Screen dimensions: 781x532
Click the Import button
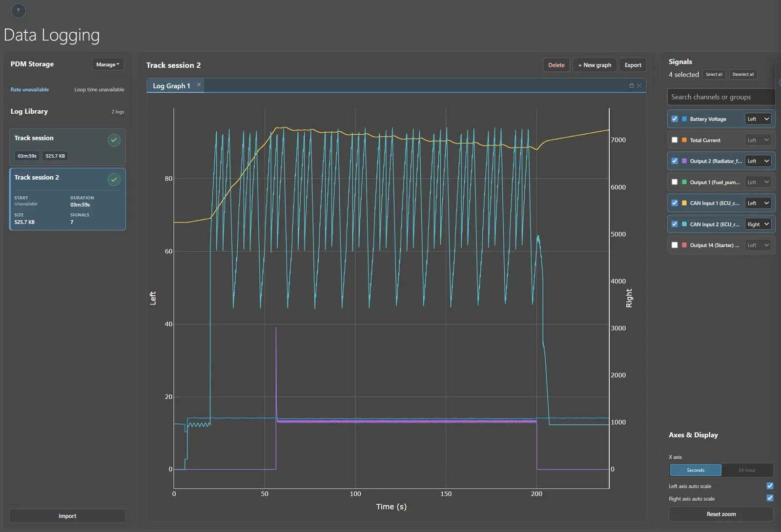coord(67,516)
